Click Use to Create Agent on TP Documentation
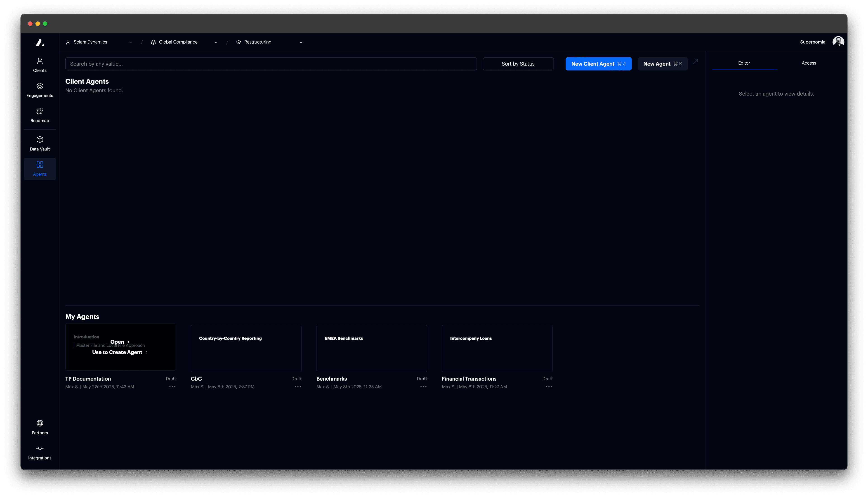The image size is (868, 497). 120,352
